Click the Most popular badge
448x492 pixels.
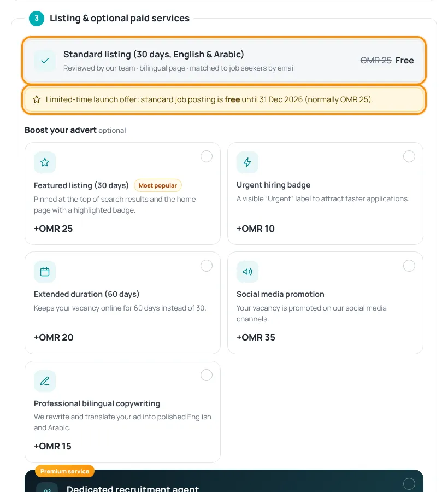pyautogui.click(x=158, y=185)
